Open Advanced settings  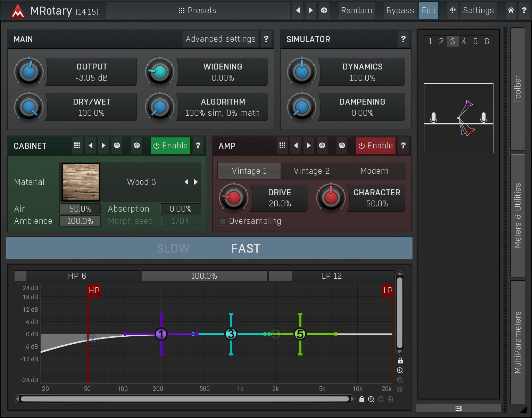coord(221,39)
